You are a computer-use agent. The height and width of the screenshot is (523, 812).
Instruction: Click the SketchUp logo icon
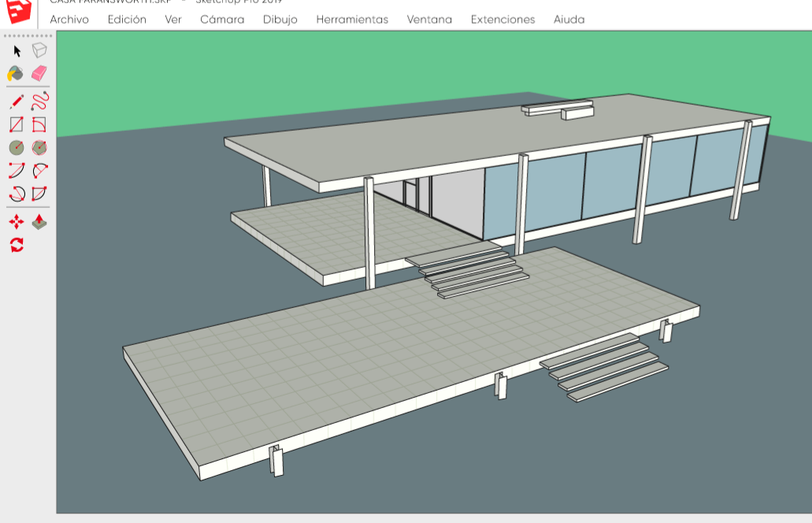click(18, 11)
